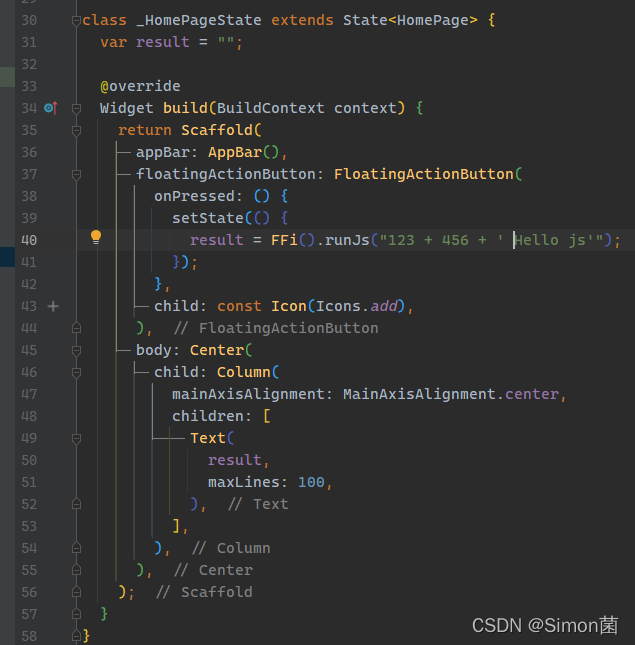This screenshot has width=635, height=645.
Task: Click fold end marker at line 56
Action: point(75,592)
